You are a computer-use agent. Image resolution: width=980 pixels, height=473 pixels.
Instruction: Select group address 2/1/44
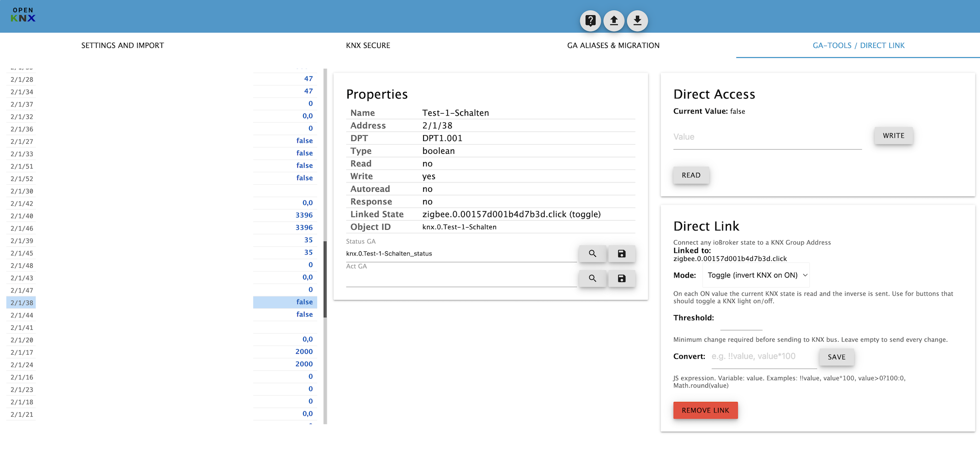pyautogui.click(x=22, y=315)
